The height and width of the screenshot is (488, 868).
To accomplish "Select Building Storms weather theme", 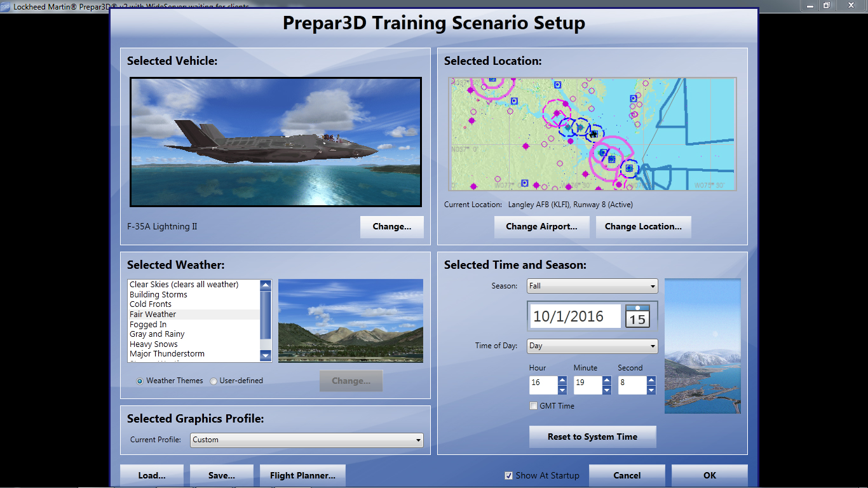I will pos(194,295).
